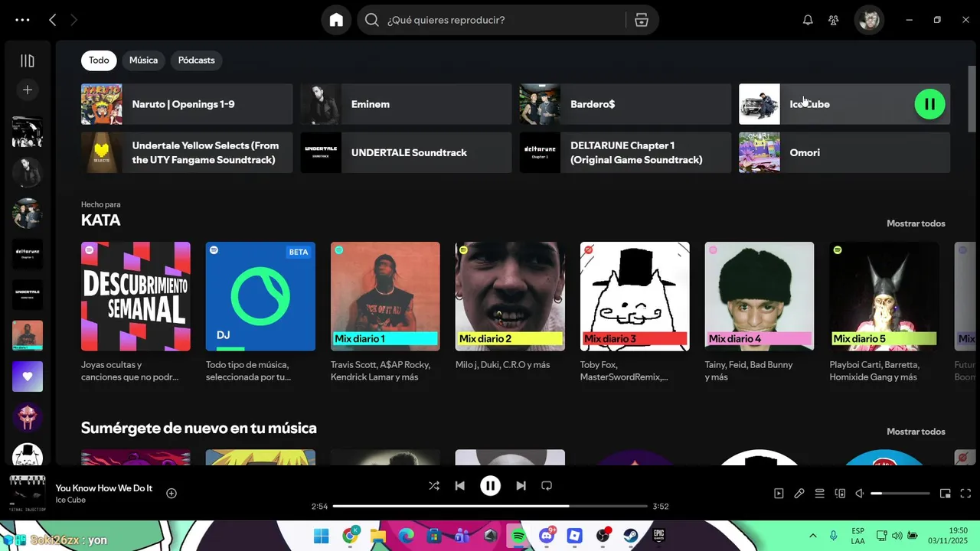
Task: Open the Browse icon in search bar
Action: point(642,20)
